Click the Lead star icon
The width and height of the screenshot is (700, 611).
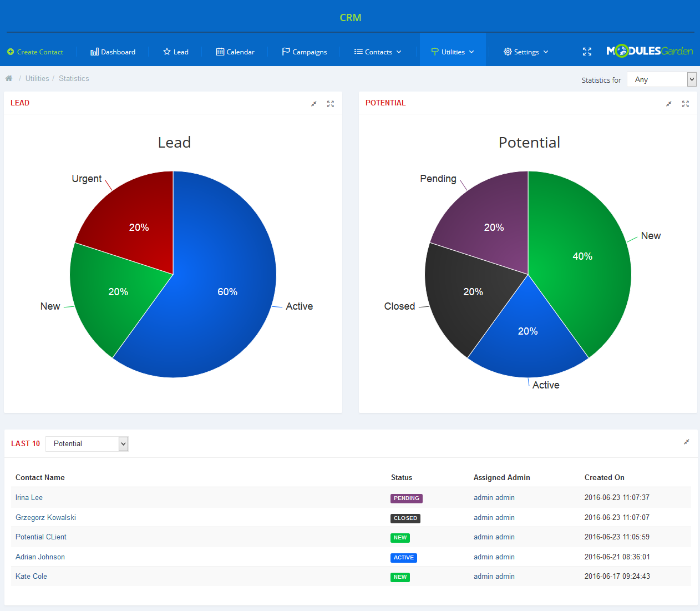167,52
